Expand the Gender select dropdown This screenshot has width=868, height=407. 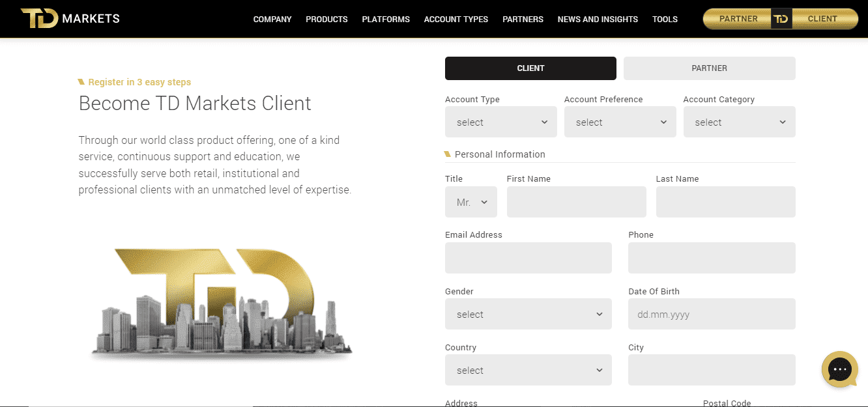528,314
